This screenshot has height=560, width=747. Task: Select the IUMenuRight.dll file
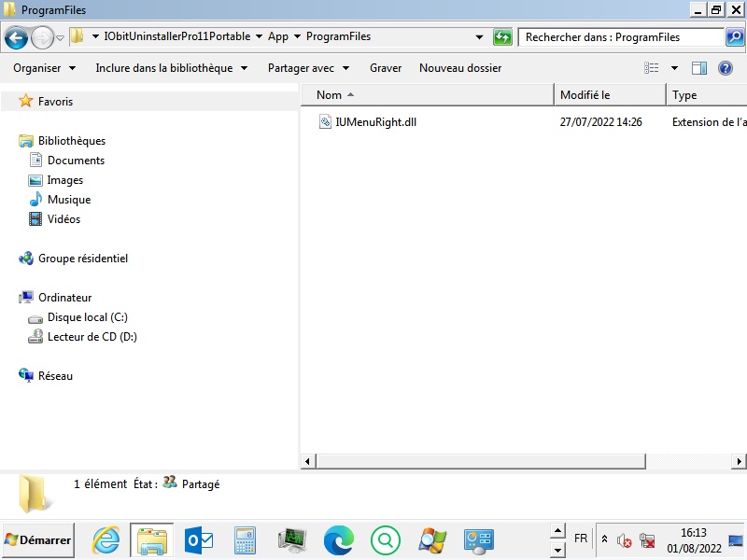tap(376, 122)
